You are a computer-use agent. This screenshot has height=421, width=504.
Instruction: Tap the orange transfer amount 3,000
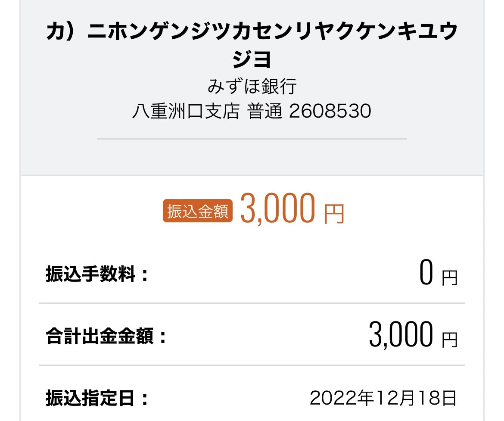(x=278, y=208)
